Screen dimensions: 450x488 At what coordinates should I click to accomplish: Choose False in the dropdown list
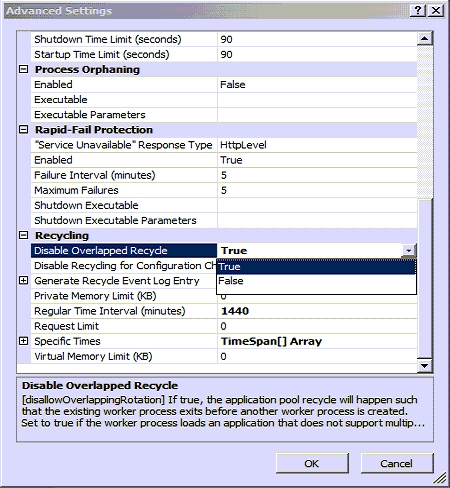316,281
